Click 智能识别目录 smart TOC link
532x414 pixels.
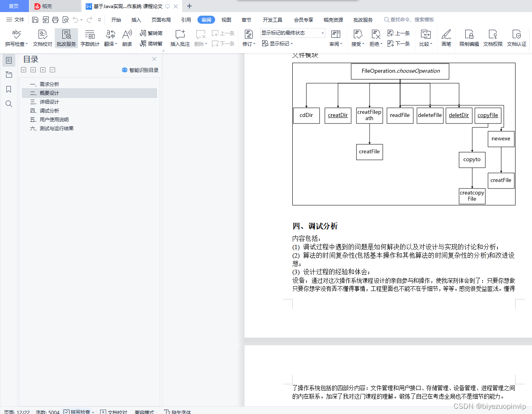pos(140,70)
